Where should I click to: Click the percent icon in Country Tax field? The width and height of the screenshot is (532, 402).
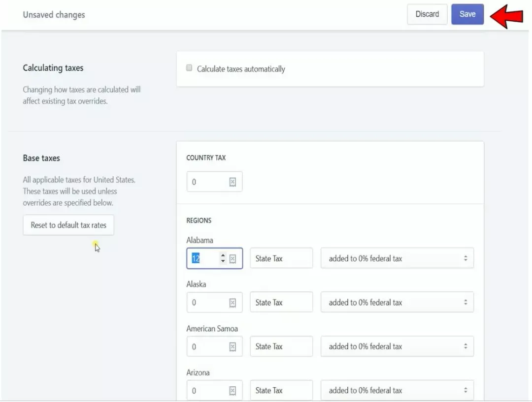233,182
